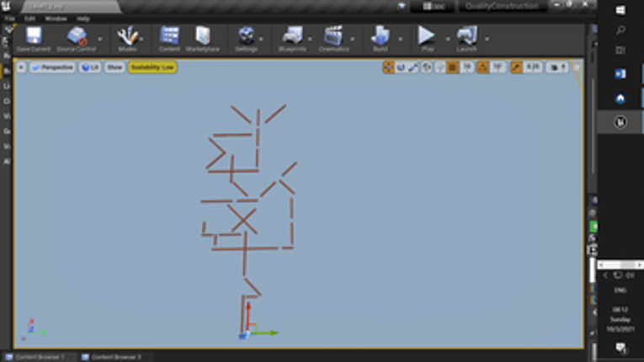Open the Help menu
The height and width of the screenshot is (362, 644).
pos(83,19)
